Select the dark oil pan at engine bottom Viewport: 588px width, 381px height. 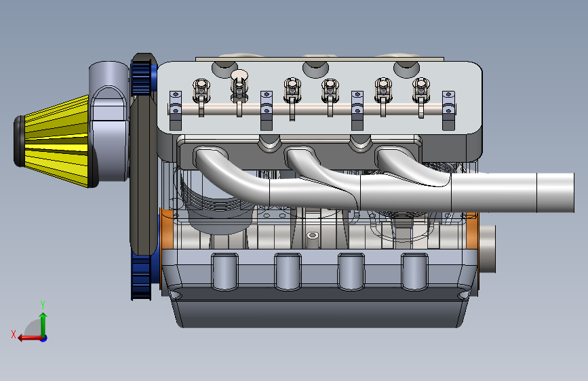pos(320,313)
